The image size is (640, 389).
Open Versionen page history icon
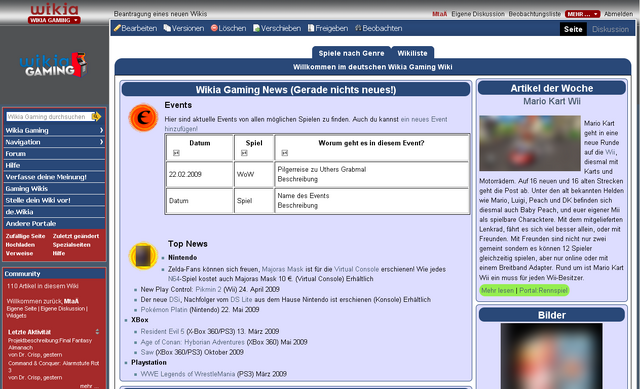[167, 28]
